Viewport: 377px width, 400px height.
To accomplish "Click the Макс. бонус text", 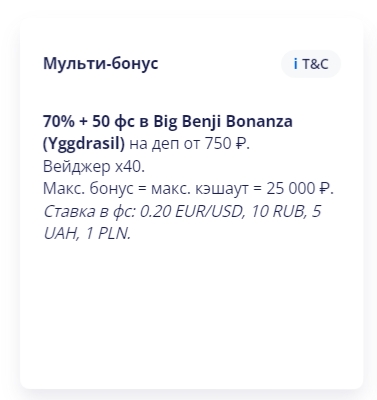I will pyautogui.click(x=88, y=189).
